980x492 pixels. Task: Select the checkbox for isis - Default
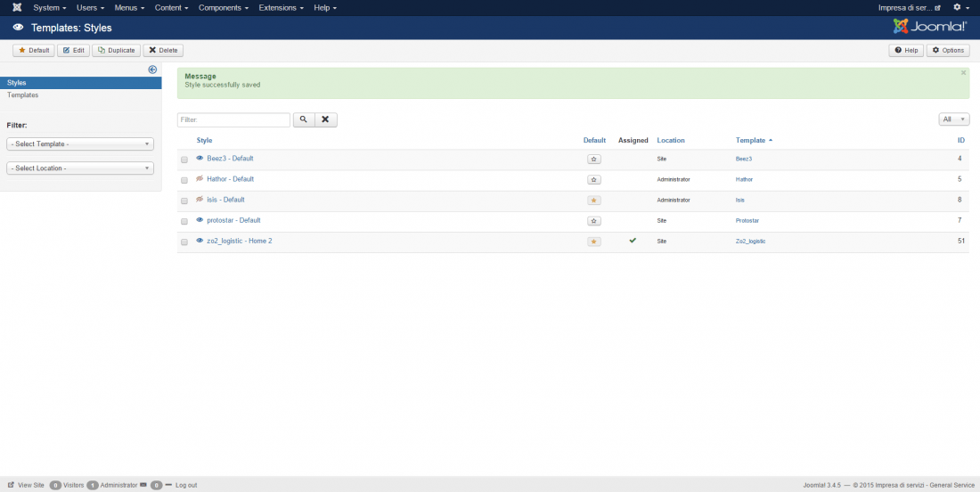point(184,201)
